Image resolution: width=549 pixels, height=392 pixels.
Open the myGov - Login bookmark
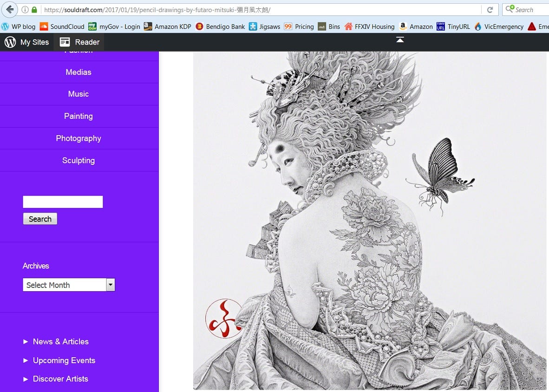pyautogui.click(x=114, y=26)
